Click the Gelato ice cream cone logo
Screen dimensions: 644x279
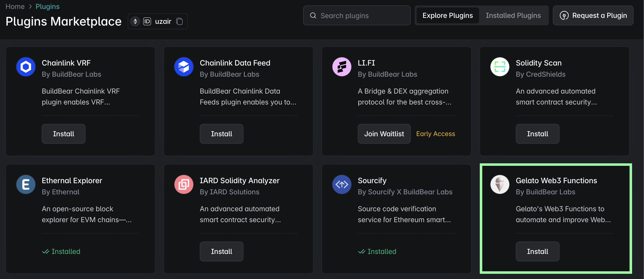click(x=500, y=184)
